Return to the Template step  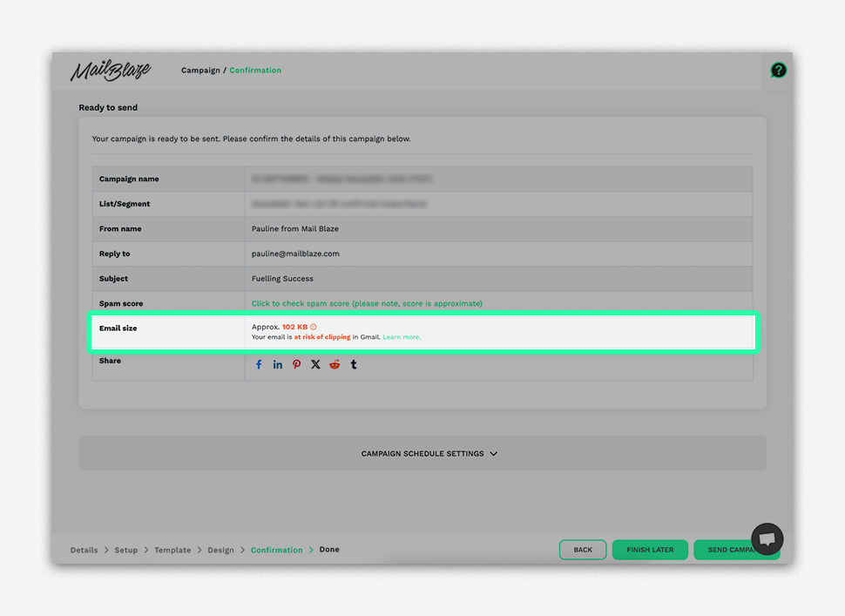[x=172, y=551]
